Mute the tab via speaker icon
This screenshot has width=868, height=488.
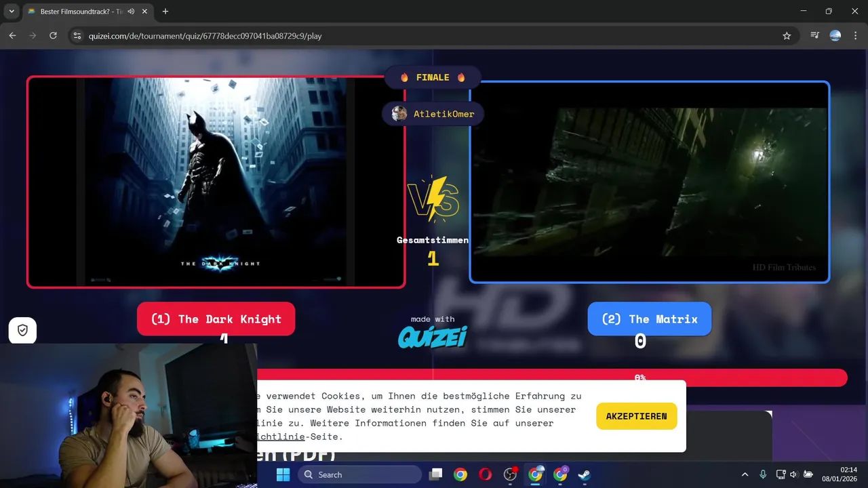pos(130,12)
